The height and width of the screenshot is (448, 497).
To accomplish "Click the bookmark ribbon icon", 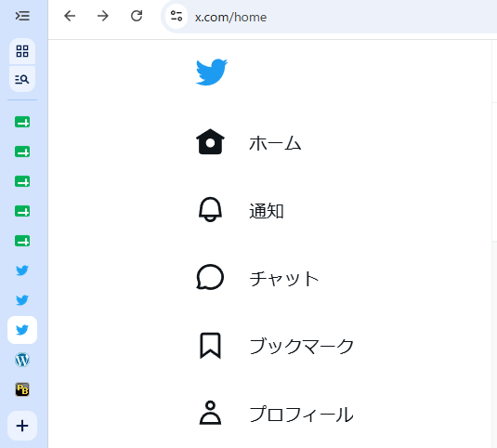I will click(x=210, y=346).
